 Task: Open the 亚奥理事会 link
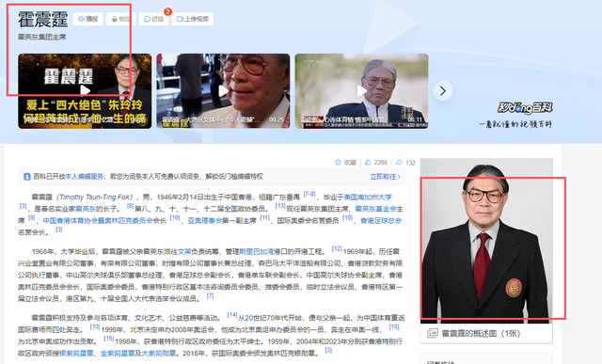[205, 221]
